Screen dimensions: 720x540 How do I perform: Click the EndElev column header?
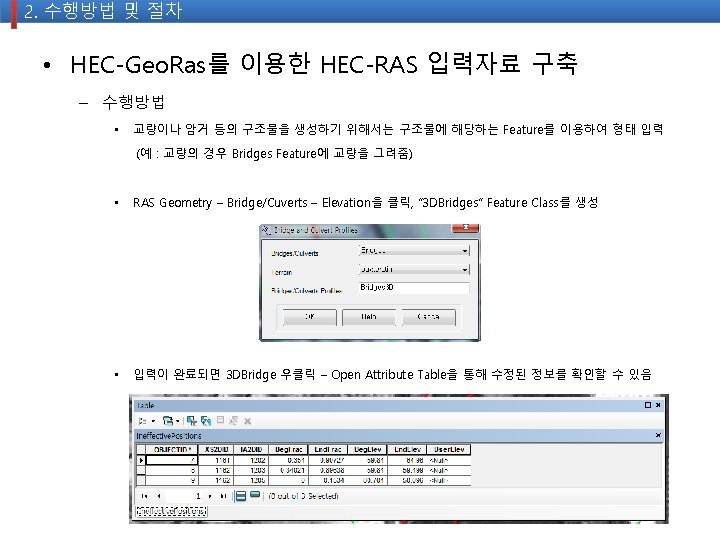[407, 450]
